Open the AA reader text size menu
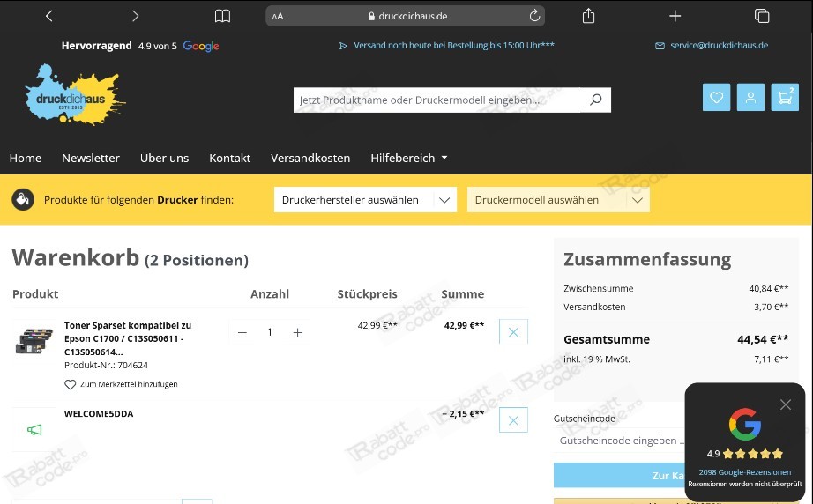The height and width of the screenshot is (504, 813). coord(278,16)
